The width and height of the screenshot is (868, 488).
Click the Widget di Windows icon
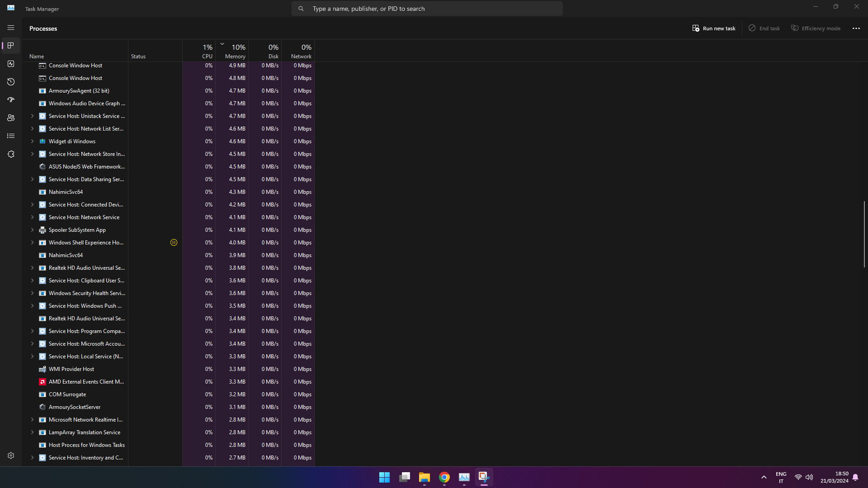click(x=42, y=141)
